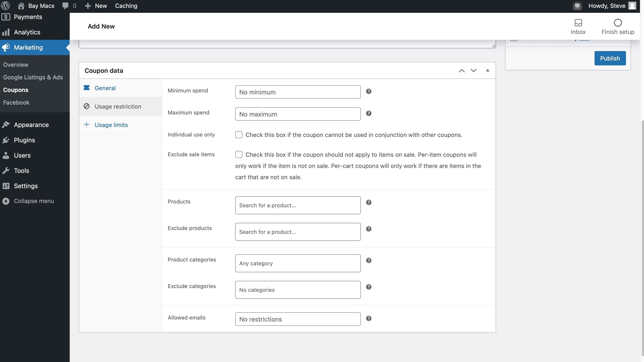Viewport: 644px width, 362px height.
Task: Open the Analytics sidebar menu
Action: [27, 32]
